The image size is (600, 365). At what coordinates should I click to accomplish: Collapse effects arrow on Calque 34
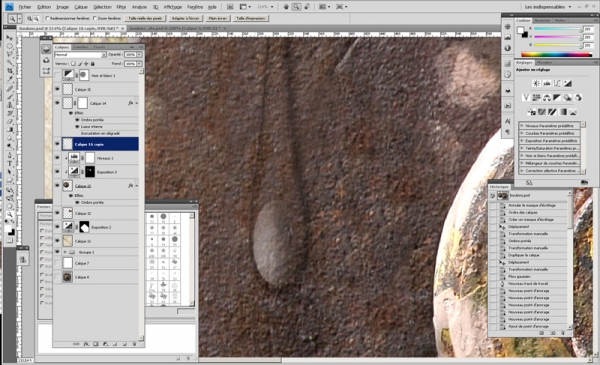[136, 103]
